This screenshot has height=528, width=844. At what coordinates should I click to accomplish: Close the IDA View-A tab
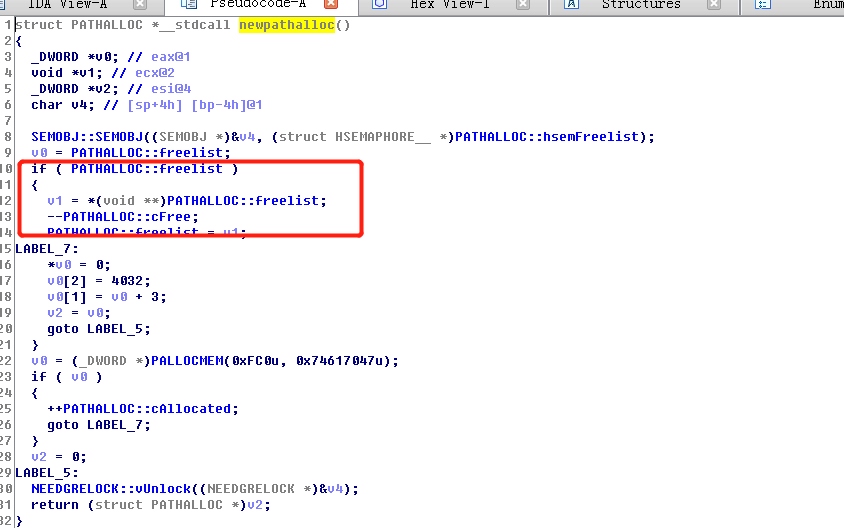pyautogui.click(x=140, y=4)
